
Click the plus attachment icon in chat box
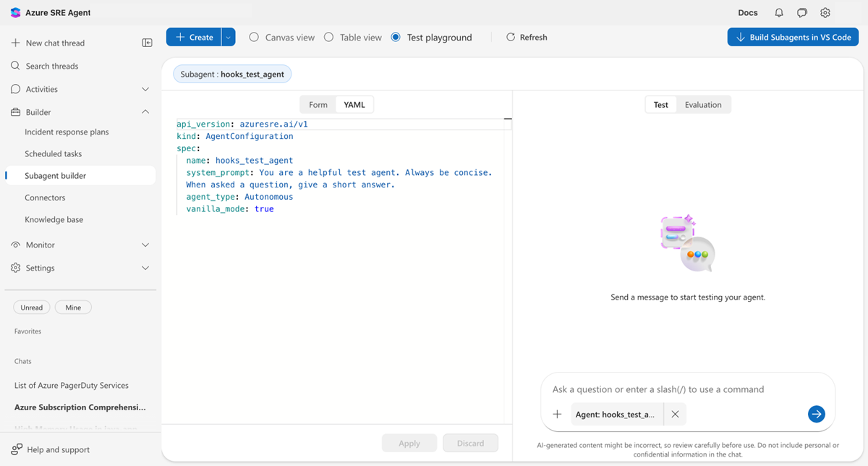(x=557, y=415)
